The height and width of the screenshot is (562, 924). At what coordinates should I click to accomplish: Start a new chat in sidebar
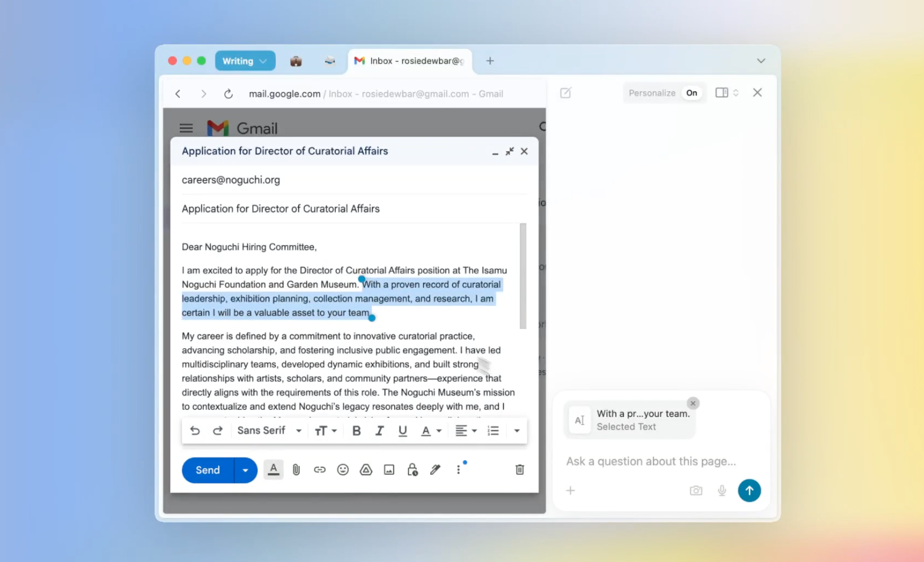click(566, 92)
